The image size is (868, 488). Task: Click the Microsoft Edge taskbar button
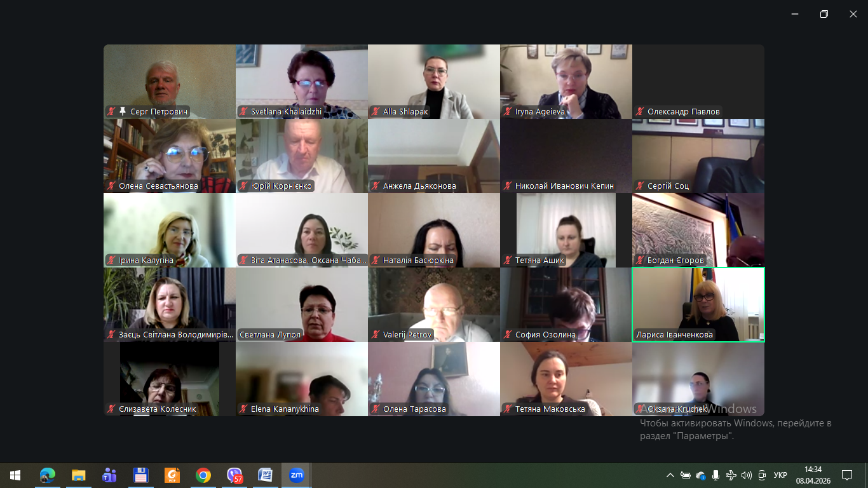(x=48, y=475)
